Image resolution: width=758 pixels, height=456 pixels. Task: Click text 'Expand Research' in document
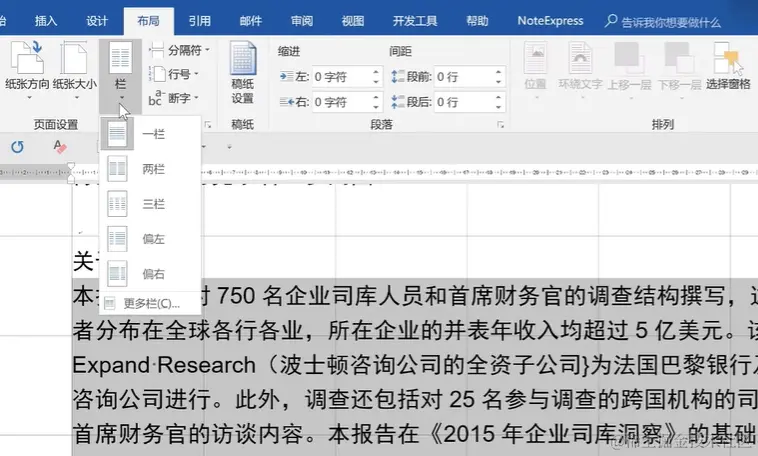pos(164,365)
